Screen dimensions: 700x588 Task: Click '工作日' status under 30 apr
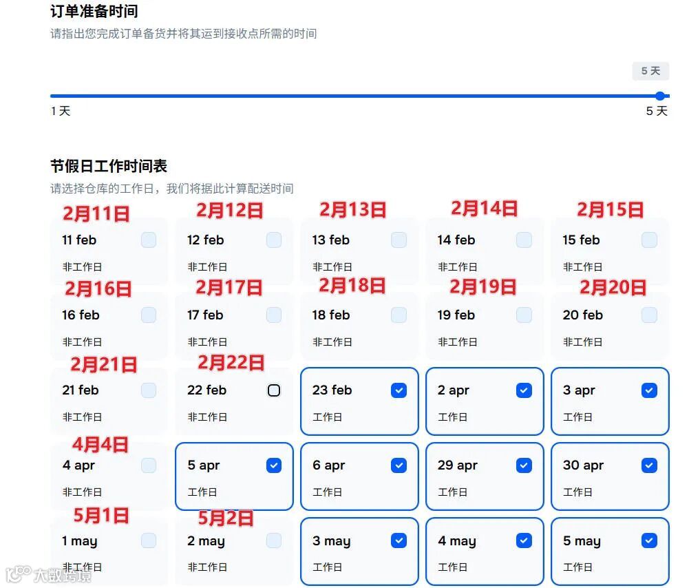click(x=577, y=492)
